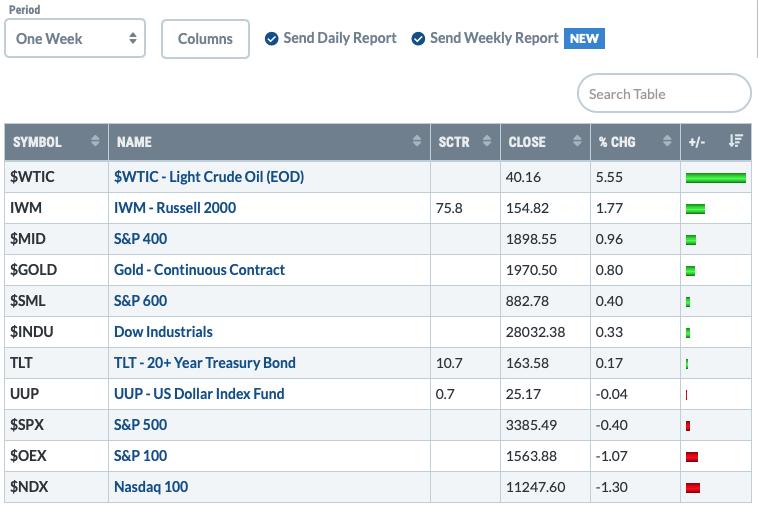Click the Columns button
The height and width of the screenshot is (508, 758).
(205, 39)
